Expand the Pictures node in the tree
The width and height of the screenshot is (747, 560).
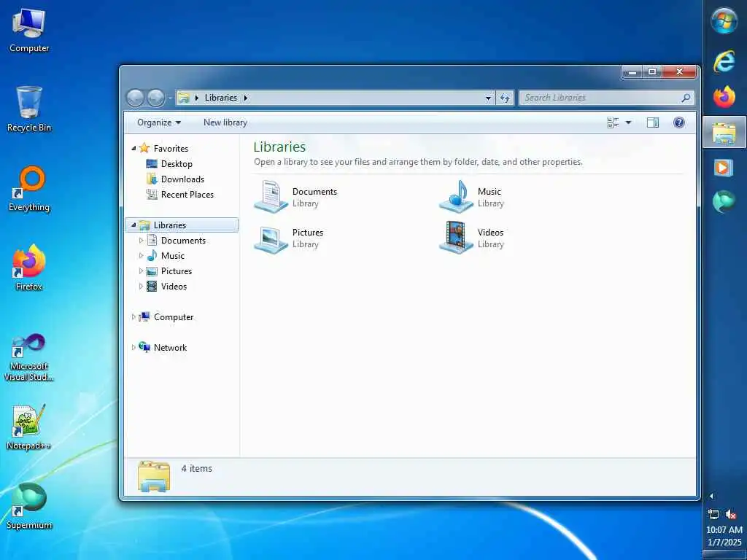(141, 271)
